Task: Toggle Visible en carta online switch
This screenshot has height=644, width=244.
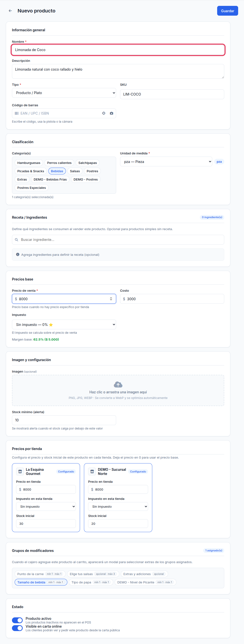Action: click(17, 628)
